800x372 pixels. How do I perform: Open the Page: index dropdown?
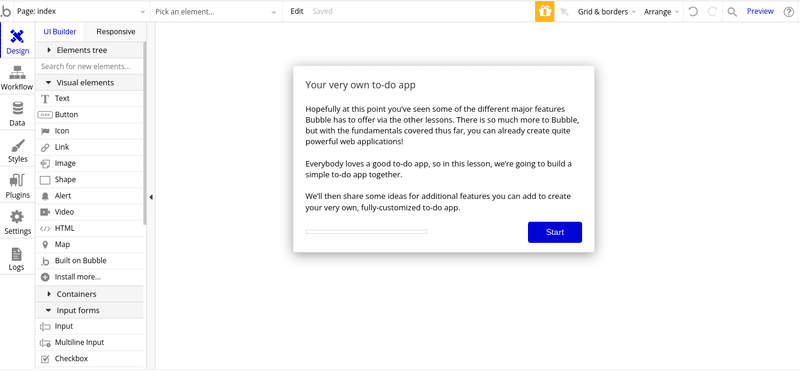tap(80, 11)
